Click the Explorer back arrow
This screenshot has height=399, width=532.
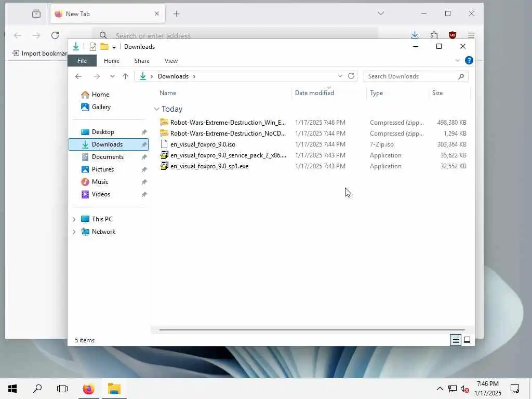78,76
